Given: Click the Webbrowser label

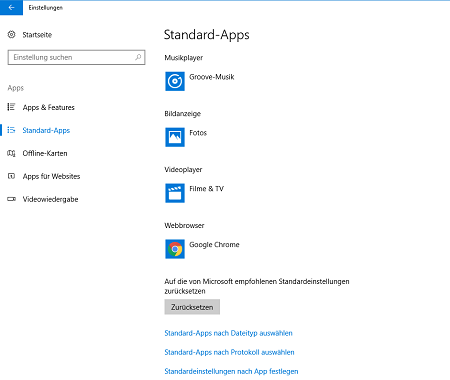Looking at the screenshot, I should point(184,226).
